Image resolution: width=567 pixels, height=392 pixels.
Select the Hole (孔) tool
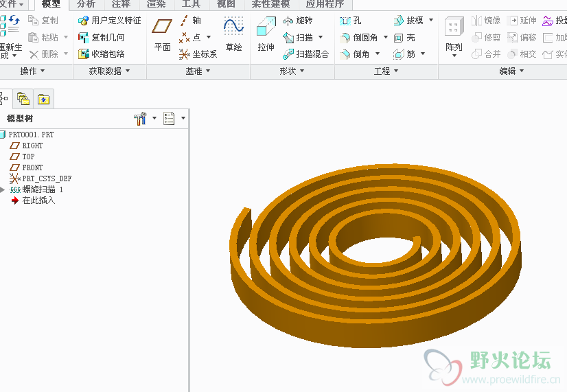coord(350,21)
